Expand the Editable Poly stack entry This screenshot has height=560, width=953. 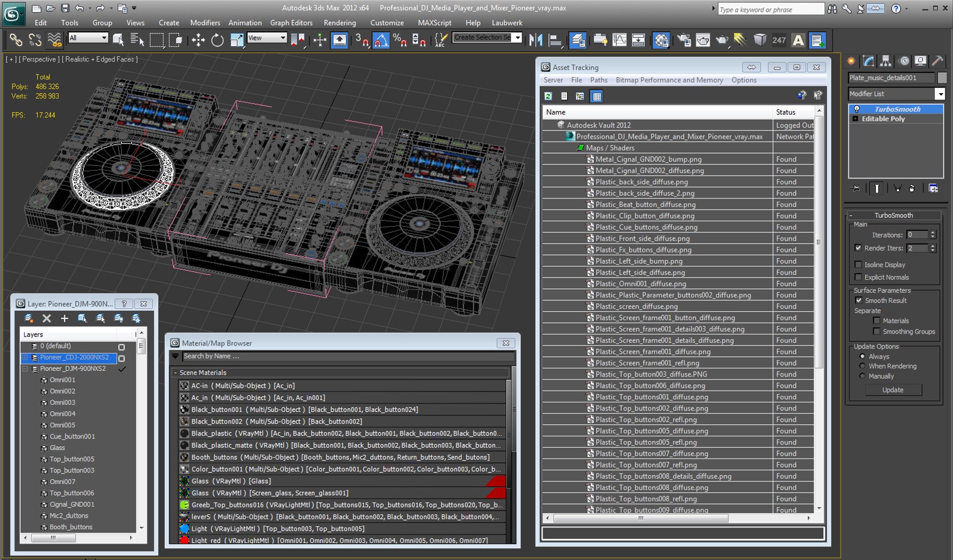(855, 119)
